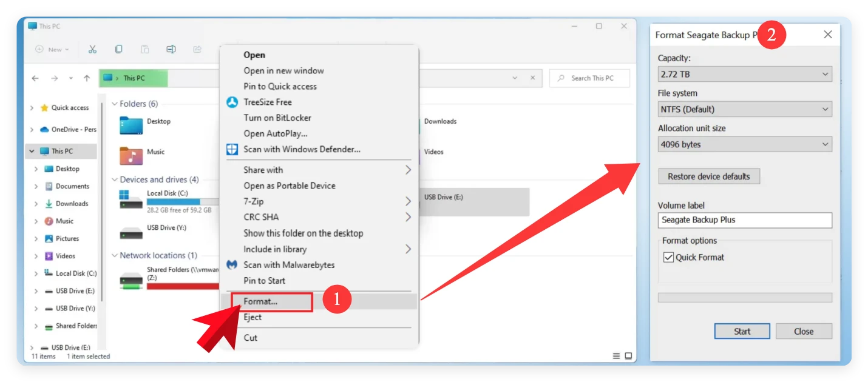Clear address bar with the X icon

(532, 78)
